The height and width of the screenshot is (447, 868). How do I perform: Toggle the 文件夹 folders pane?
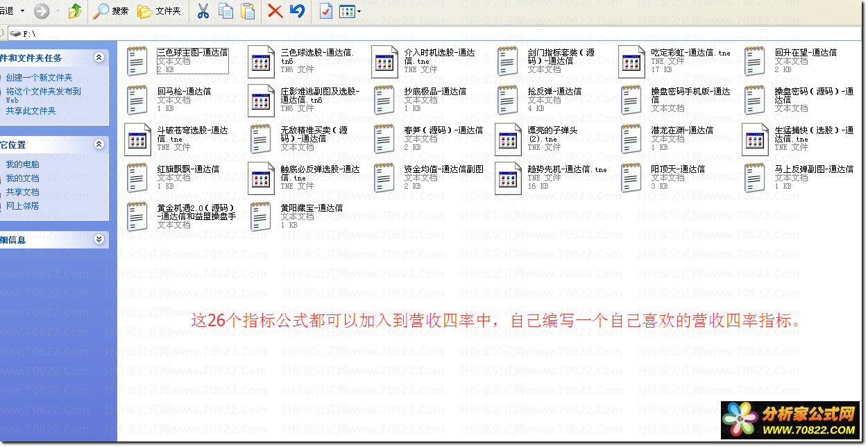pos(160,11)
